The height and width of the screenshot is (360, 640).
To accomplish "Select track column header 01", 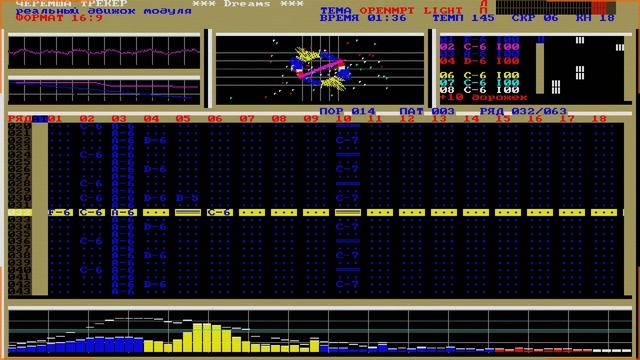I will [55, 119].
